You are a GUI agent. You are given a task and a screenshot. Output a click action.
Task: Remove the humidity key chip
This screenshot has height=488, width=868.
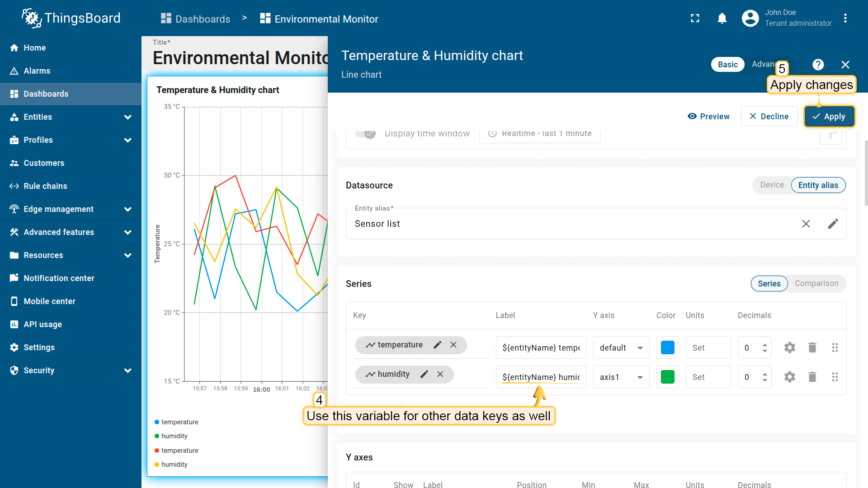[x=440, y=374]
